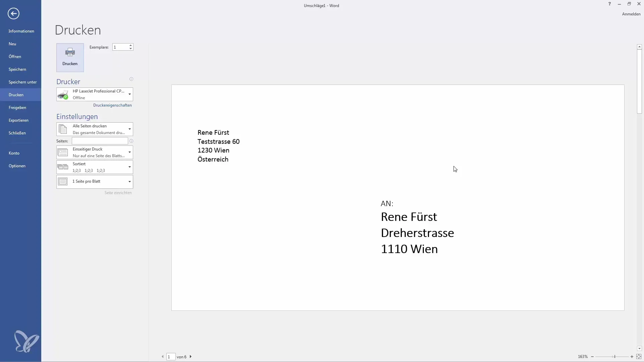Click the HP LaserJet printer icon
The height and width of the screenshot is (362, 644).
[x=63, y=94]
